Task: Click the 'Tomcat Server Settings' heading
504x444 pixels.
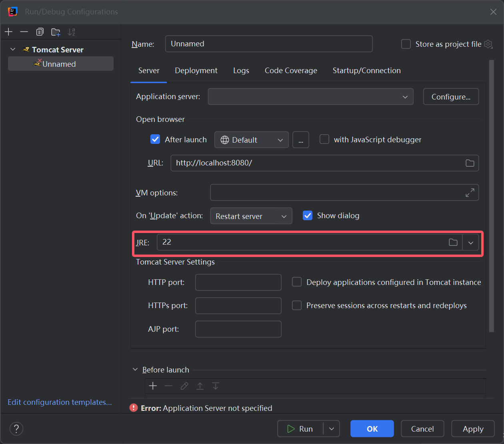Action: [175, 262]
